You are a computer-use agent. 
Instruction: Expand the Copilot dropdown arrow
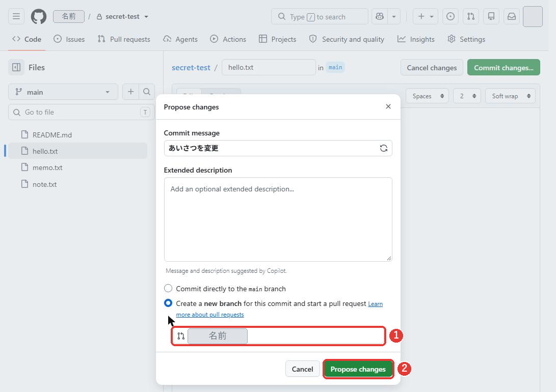394,16
